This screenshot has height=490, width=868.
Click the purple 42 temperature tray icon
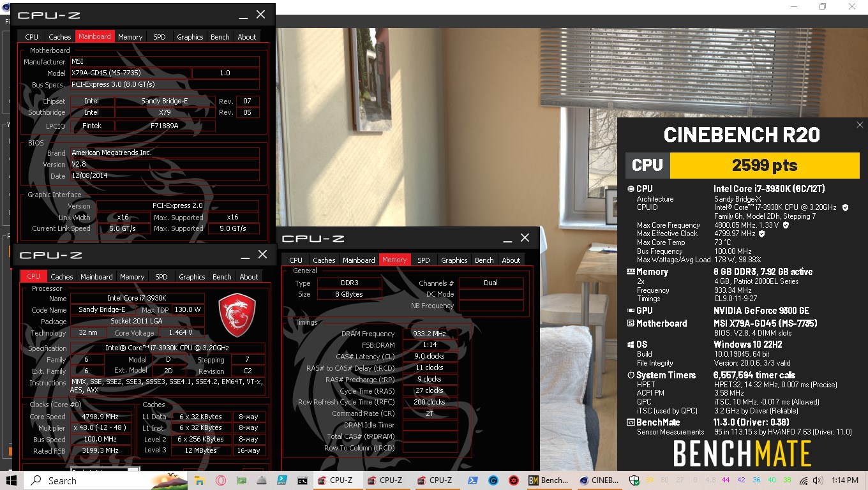pos(742,480)
